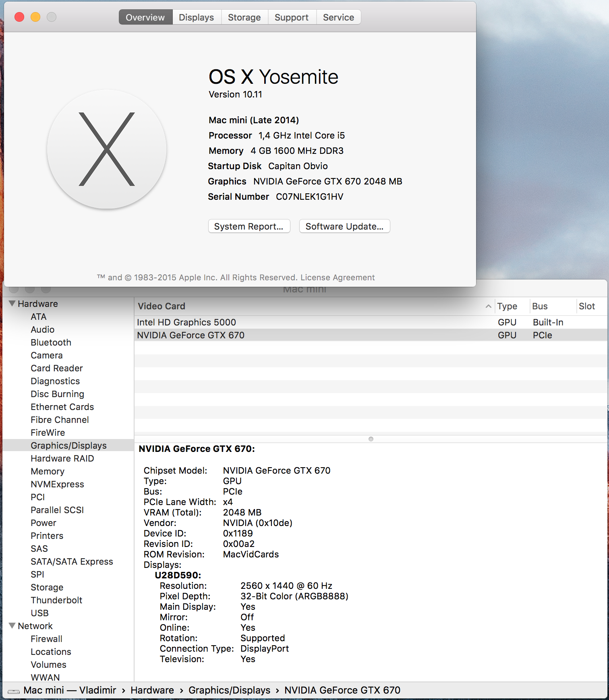The width and height of the screenshot is (609, 700).
Task: Open the Support tab
Action: point(292,17)
